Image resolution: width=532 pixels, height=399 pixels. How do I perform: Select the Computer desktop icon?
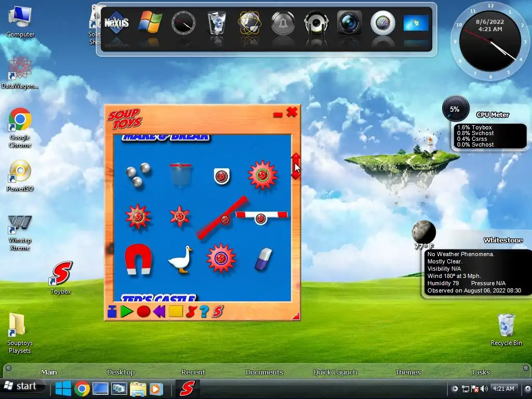(20, 21)
